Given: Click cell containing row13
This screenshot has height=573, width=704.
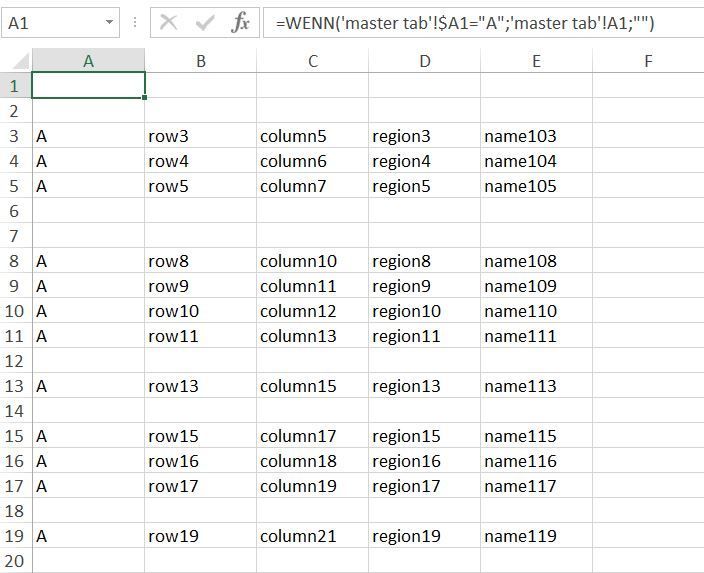Looking at the screenshot, I should [201, 386].
